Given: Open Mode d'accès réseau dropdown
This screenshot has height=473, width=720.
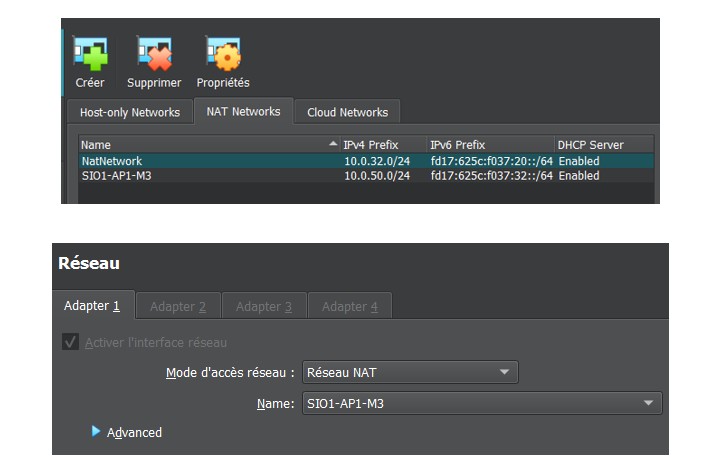Looking at the screenshot, I should 409,373.
